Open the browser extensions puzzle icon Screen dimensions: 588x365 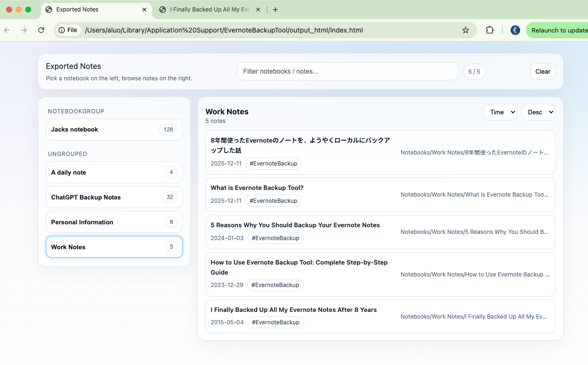[x=490, y=30]
